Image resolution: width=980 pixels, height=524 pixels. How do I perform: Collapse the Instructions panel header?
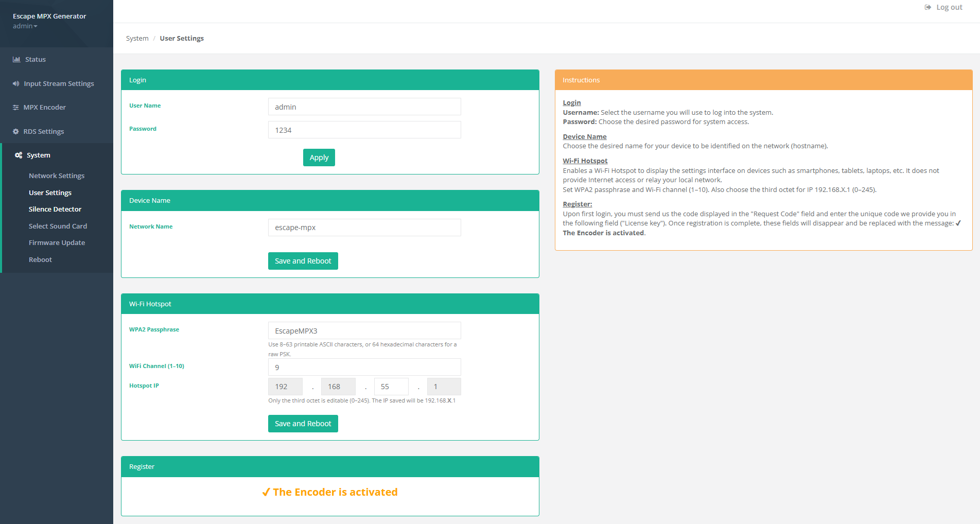coord(581,80)
